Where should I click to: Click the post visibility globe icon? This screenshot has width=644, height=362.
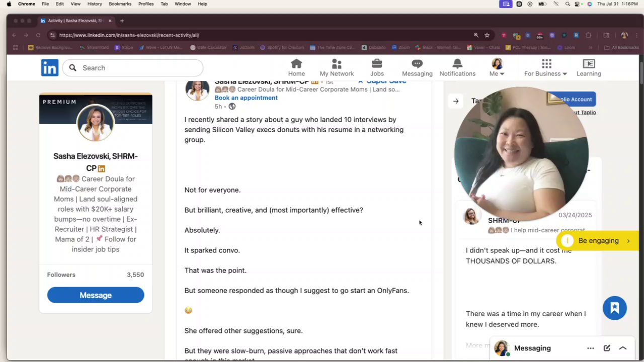tap(232, 107)
